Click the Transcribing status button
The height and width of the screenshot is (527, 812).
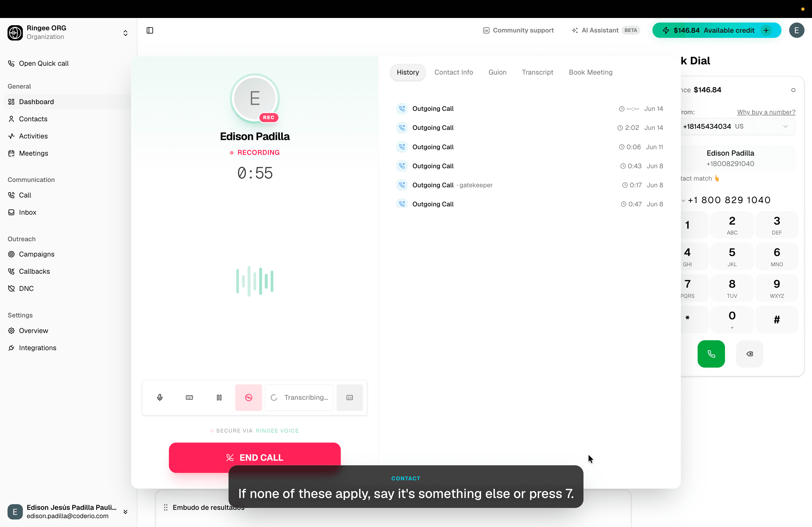pyautogui.click(x=299, y=397)
